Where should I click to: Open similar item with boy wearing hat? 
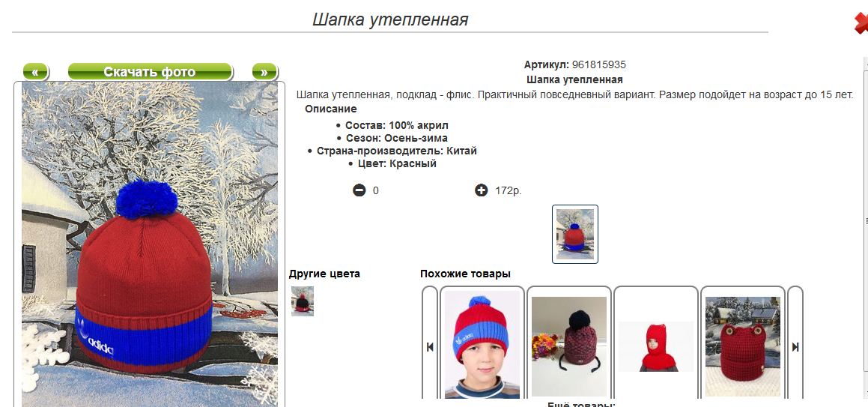click(482, 345)
